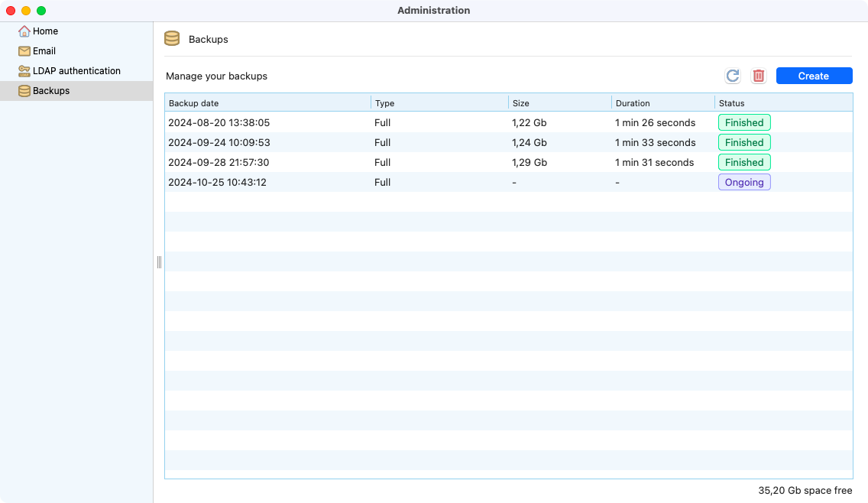Sort by Size column header
Screen dimensions: 868x503
tap(559, 103)
